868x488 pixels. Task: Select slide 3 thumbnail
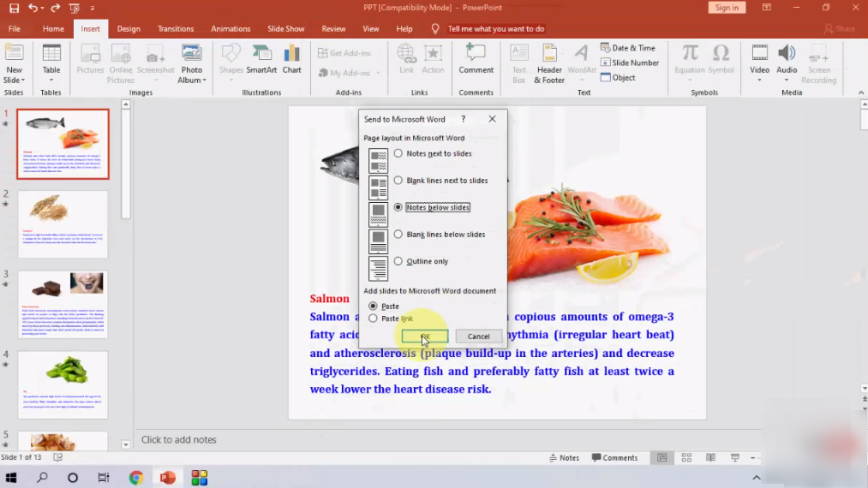pyautogui.click(x=63, y=304)
